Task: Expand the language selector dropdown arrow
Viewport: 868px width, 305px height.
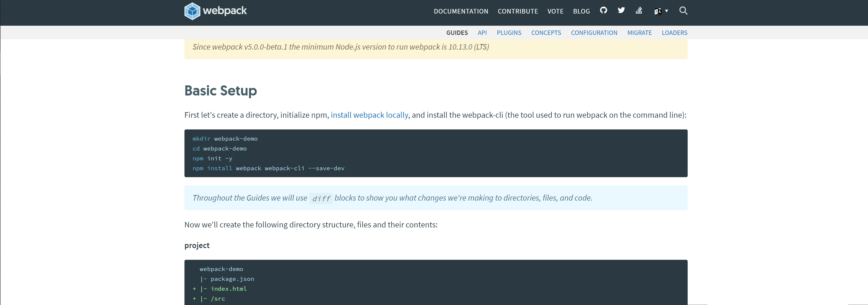Action: 666,11
